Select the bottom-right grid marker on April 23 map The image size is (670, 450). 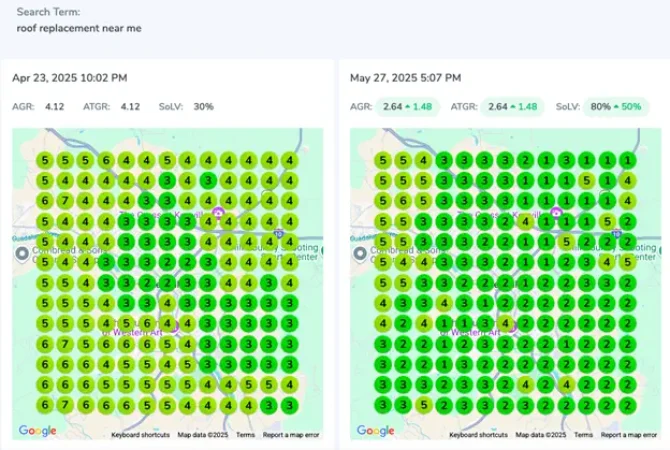pos(289,405)
